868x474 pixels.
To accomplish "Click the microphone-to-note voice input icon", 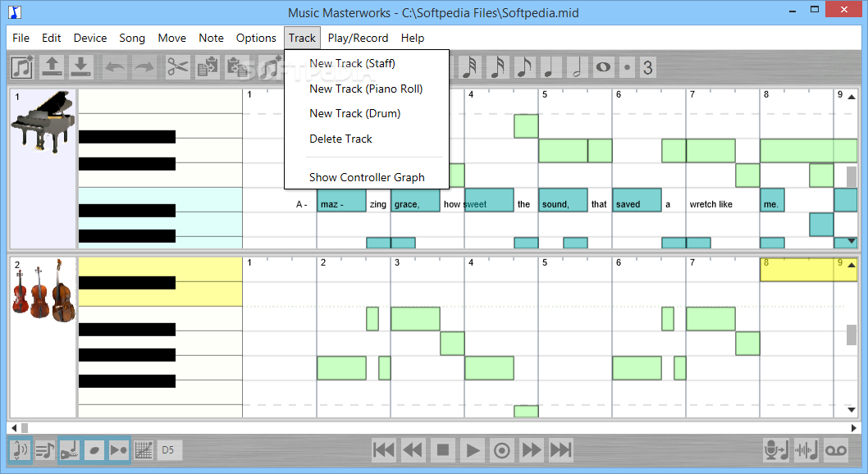I will click(776, 450).
